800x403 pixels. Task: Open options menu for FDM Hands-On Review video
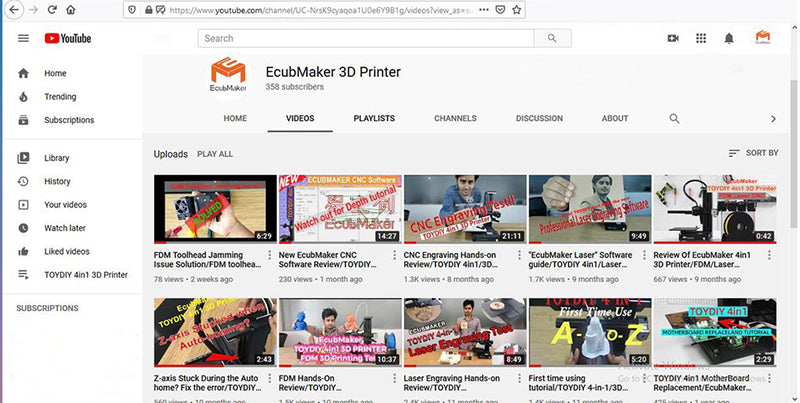tap(394, 379)
